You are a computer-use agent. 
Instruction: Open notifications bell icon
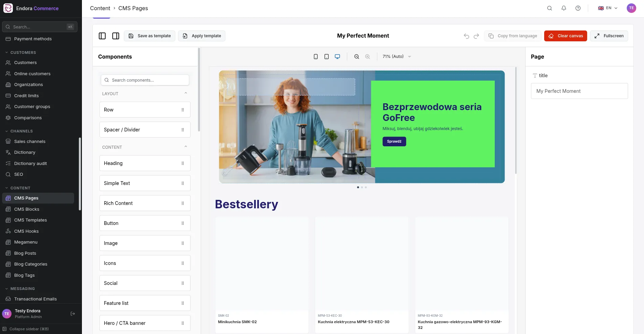[x=564, y=8]
